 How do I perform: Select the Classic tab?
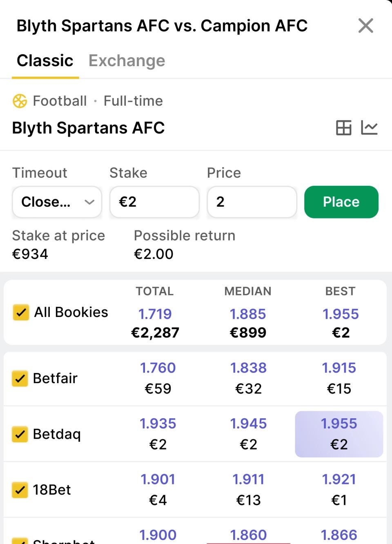click(x=45, y=61)
